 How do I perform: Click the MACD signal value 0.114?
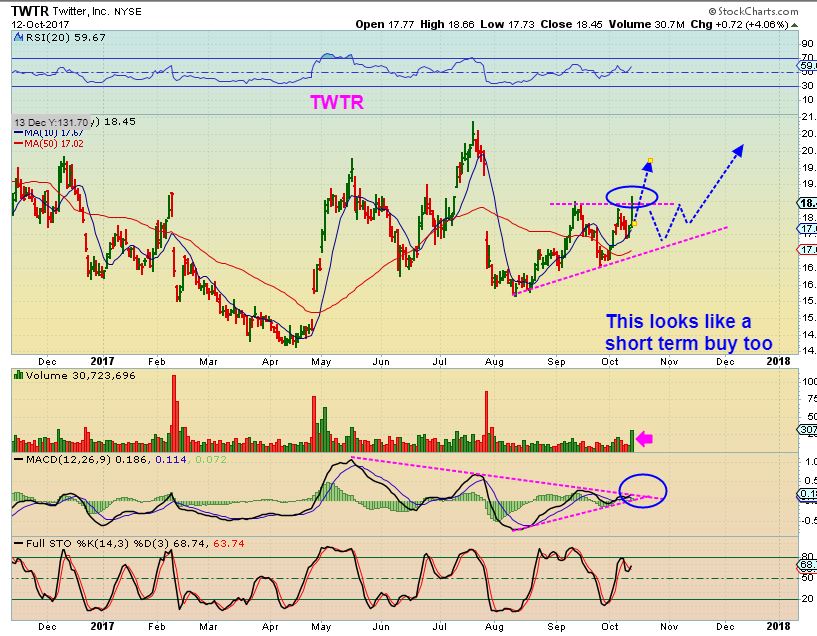coord(171,460)
